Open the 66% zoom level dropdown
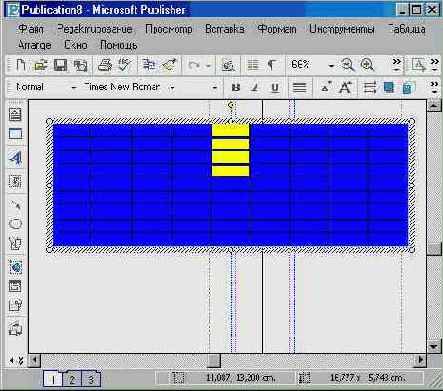The height and width of the screenshot is (391, 443). tap(331, 65)
